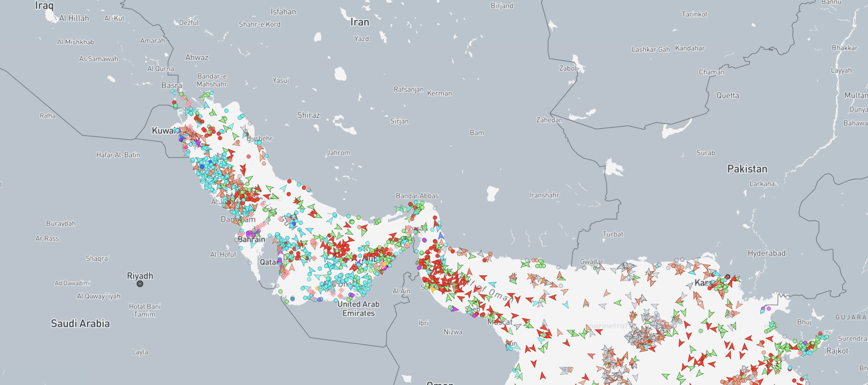Click the yellow arrow vessel near Sohar

[433, 289]
